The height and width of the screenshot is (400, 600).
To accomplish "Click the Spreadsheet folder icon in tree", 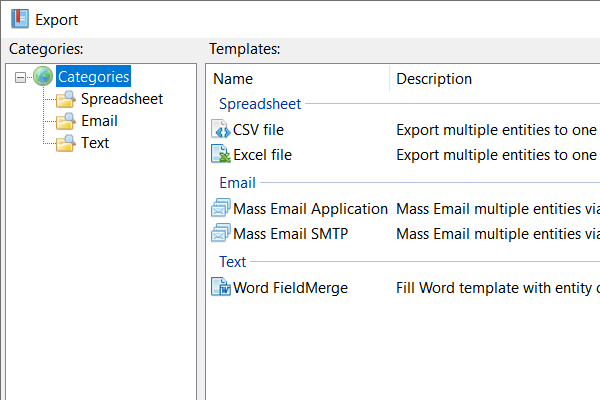I will 66,99.
